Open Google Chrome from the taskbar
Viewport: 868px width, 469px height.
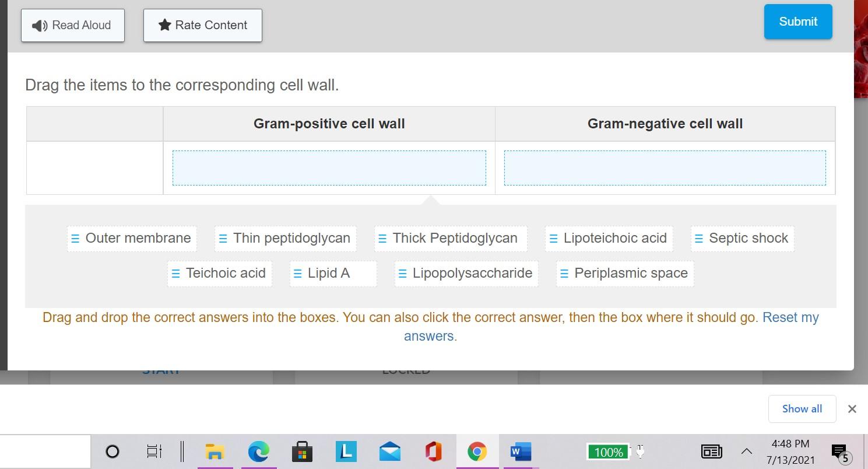click(477, 451)
